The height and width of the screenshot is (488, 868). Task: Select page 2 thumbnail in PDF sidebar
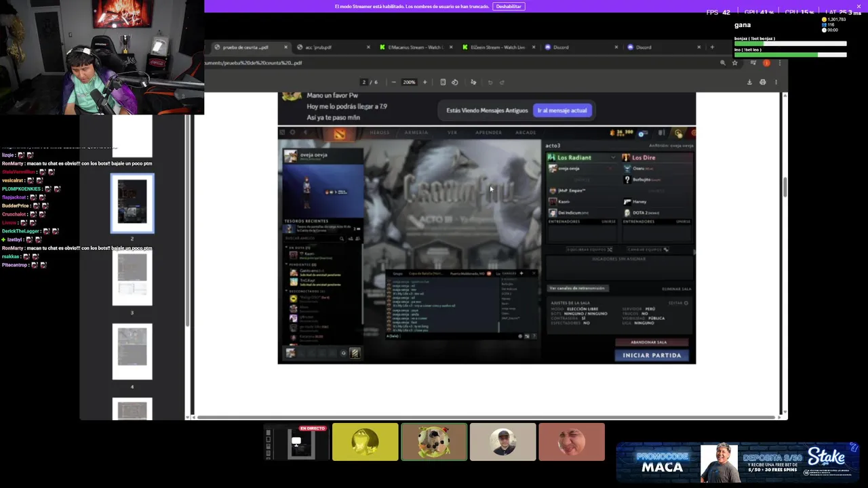[132, 203]
